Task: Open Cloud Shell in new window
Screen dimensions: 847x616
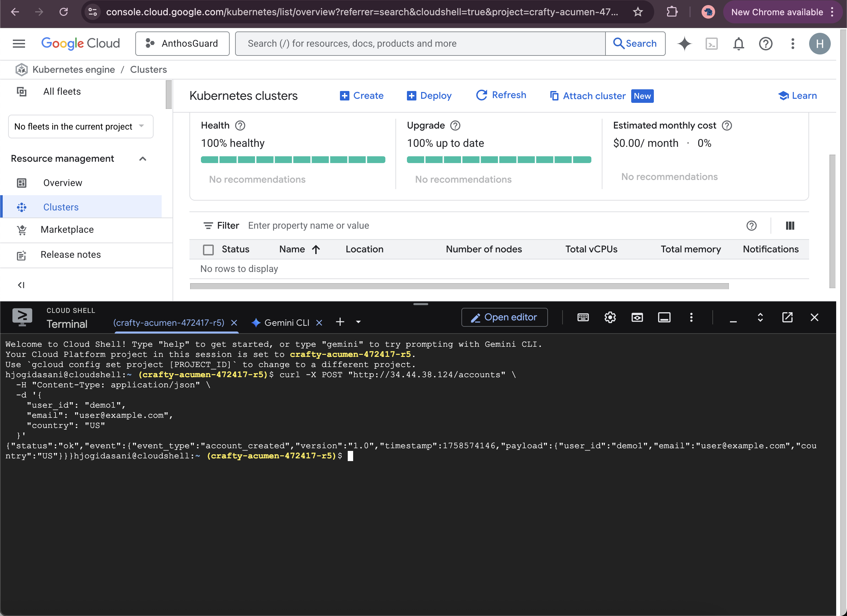Action: (787, 318)
